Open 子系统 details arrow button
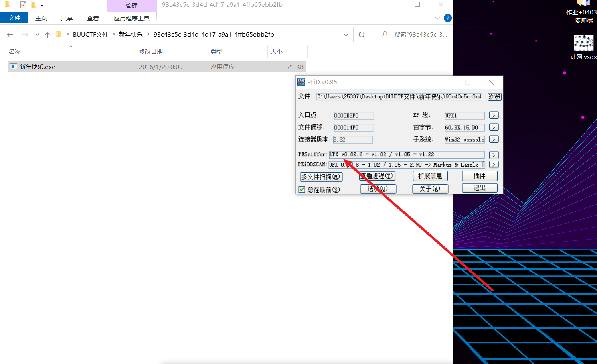The height and width of the screenshot is (364, 597). (x=494, y=139)
